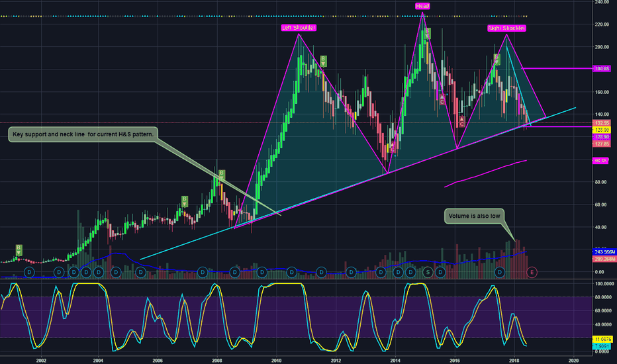Click the 2010 time axis label
617x364 pixels.
click(276, 360)
